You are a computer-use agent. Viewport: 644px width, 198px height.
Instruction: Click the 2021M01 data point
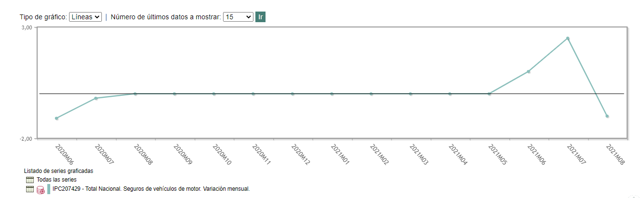point(332,94)
